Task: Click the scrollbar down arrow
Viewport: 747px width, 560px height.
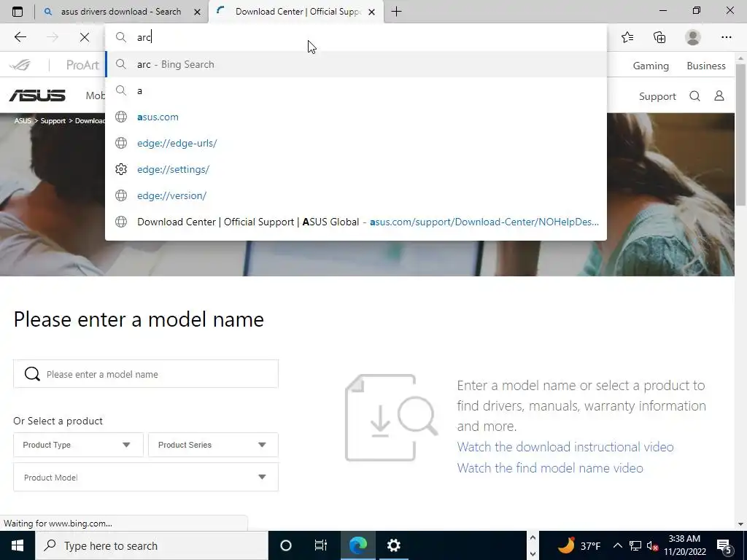Action: pyautogui.click(x=740, y=524)
